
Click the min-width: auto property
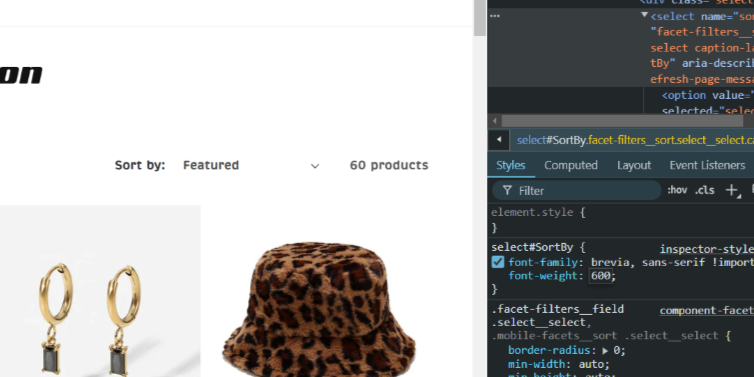point(559,364)
